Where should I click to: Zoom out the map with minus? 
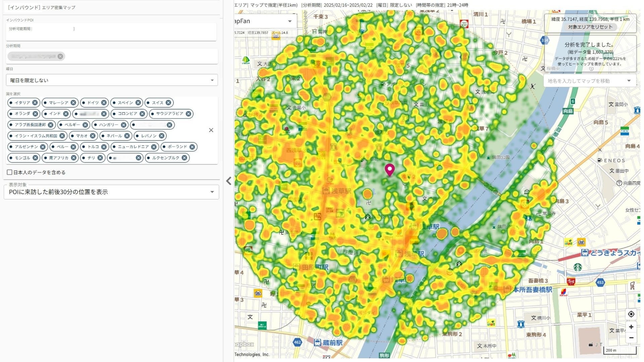pyautogui.click(x=631, y=338)
